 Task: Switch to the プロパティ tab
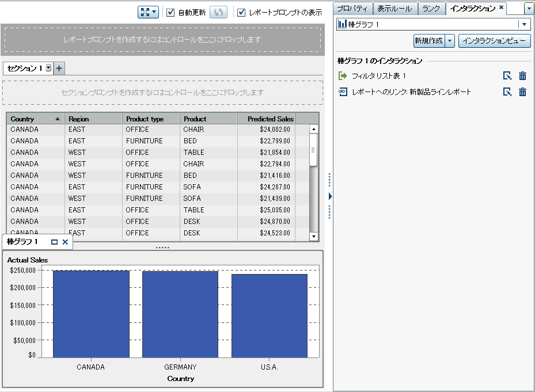point(353,8)
